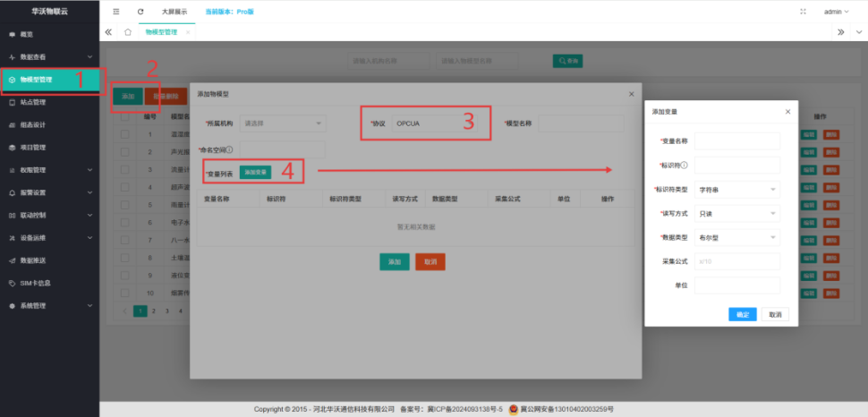The width and height of the screenshot is (868, 417).
Task: Select the checkbox for row 5
Action: [125, 204]
